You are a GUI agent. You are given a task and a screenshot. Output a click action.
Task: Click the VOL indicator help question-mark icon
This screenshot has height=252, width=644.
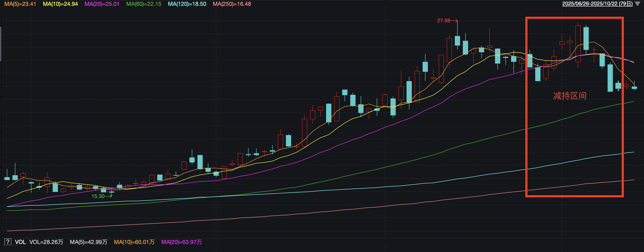click(x=8, y=242)
